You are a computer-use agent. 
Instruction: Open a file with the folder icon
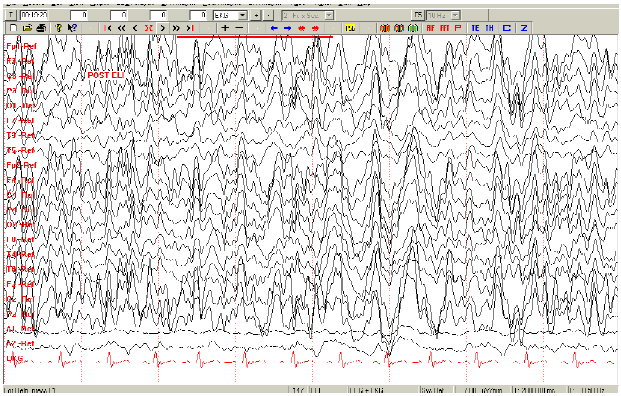pos(27,28)
